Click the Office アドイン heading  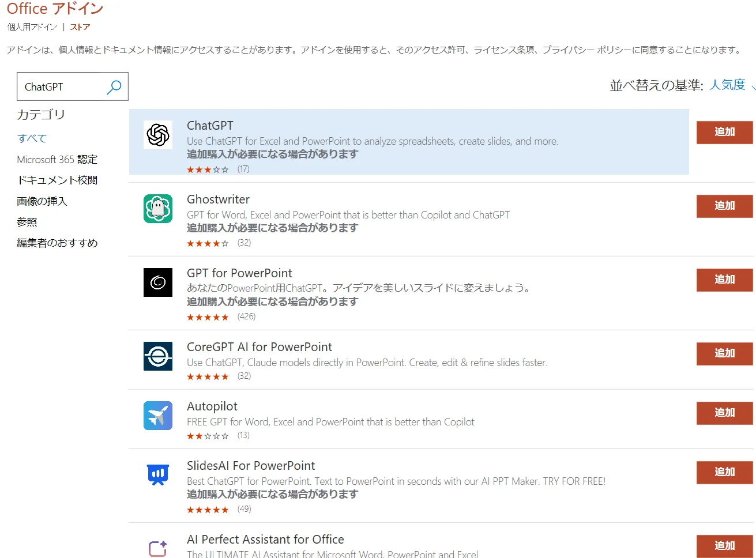pos(55,8)
